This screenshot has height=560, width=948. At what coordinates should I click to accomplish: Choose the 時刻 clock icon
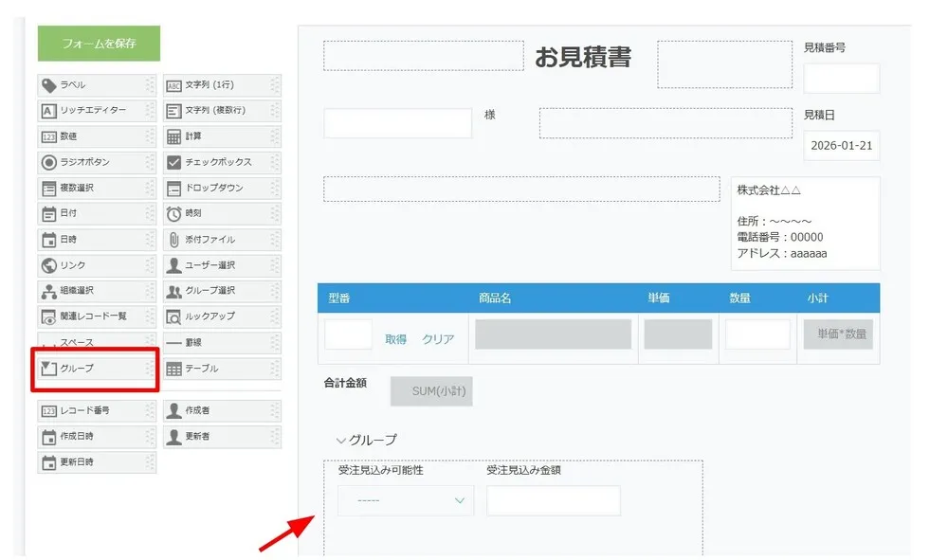174,214
